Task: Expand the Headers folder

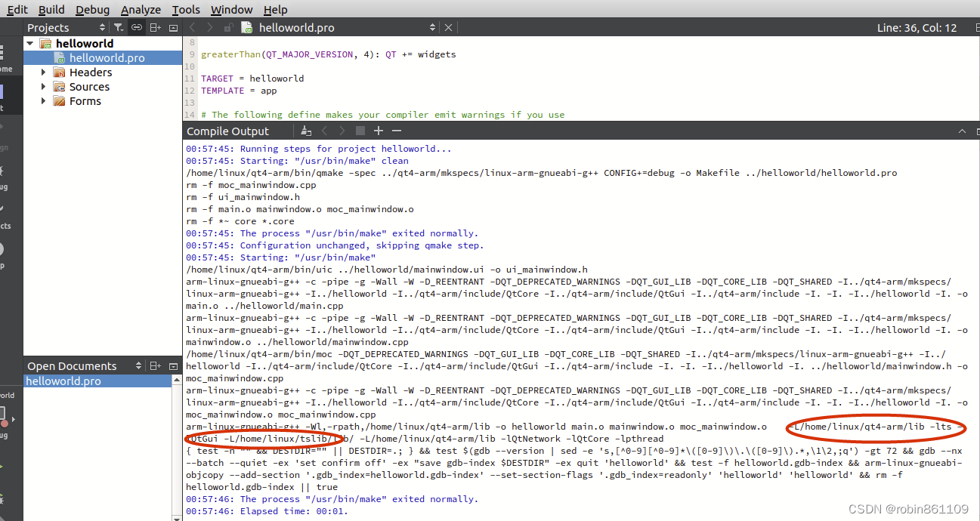Action: click(x=44, y=72)
